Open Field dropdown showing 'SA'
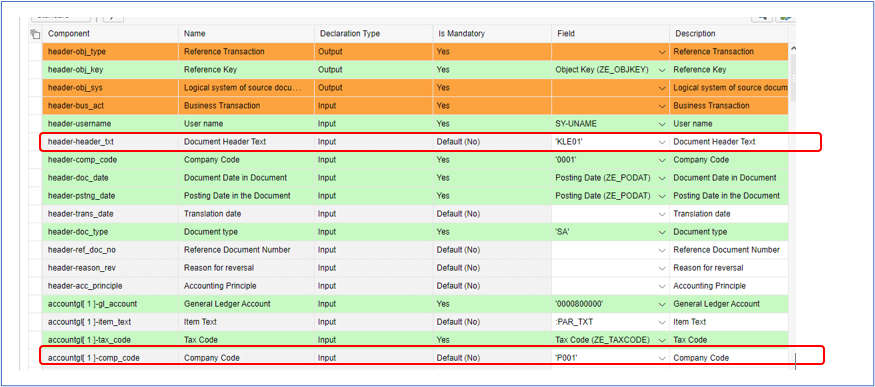Image resolution: width=875 pixels, height=387 pixels. (662, 232)
